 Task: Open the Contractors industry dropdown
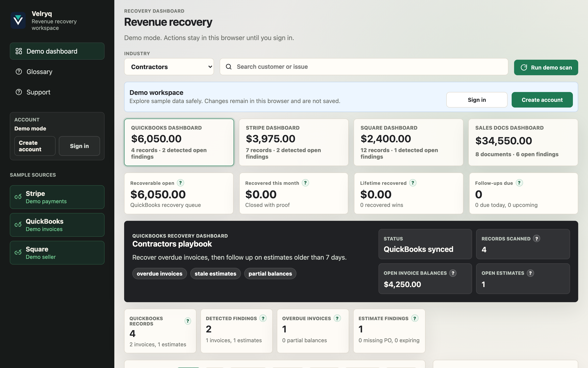(169, 67)
